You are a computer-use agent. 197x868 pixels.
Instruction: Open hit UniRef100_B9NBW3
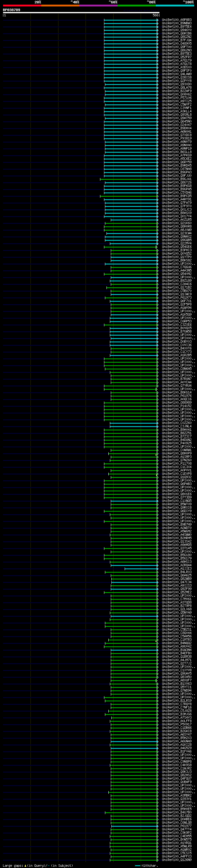[176, 24]
